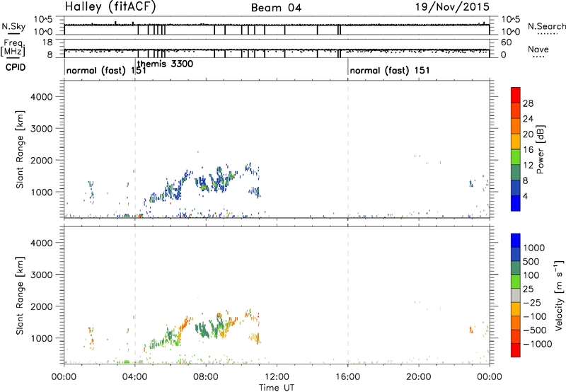566x392 pixels.
Task: Click the '3000' range tick in power panel
Action: 42,129
